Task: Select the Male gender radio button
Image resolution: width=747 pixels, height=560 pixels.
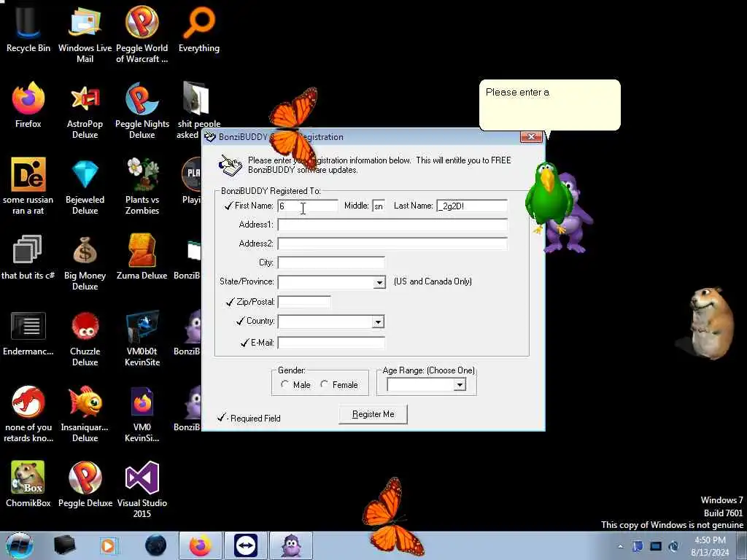Action: 285,384
